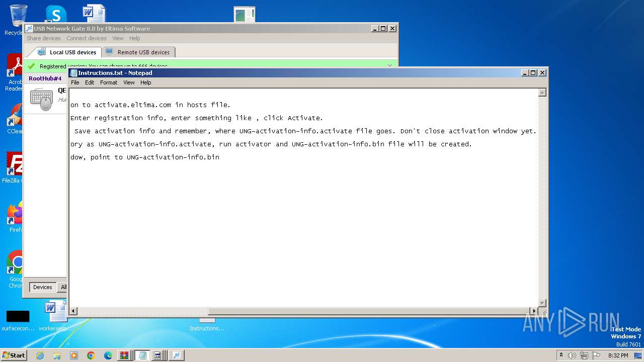644x362 pixels.
Task: Launch Chrome from the taskbar
Action: pos(91,355)
